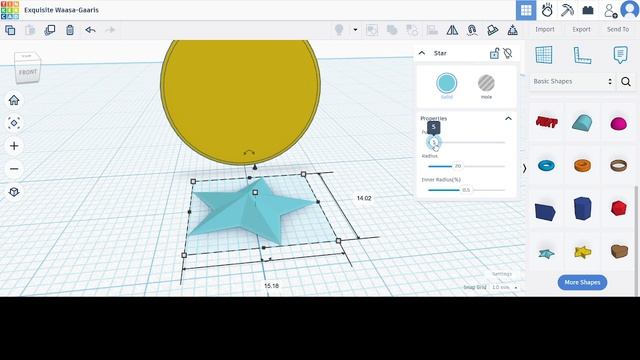640x360 pixels.
Task: Switch to Bricks mode icon
Action: 588,10
